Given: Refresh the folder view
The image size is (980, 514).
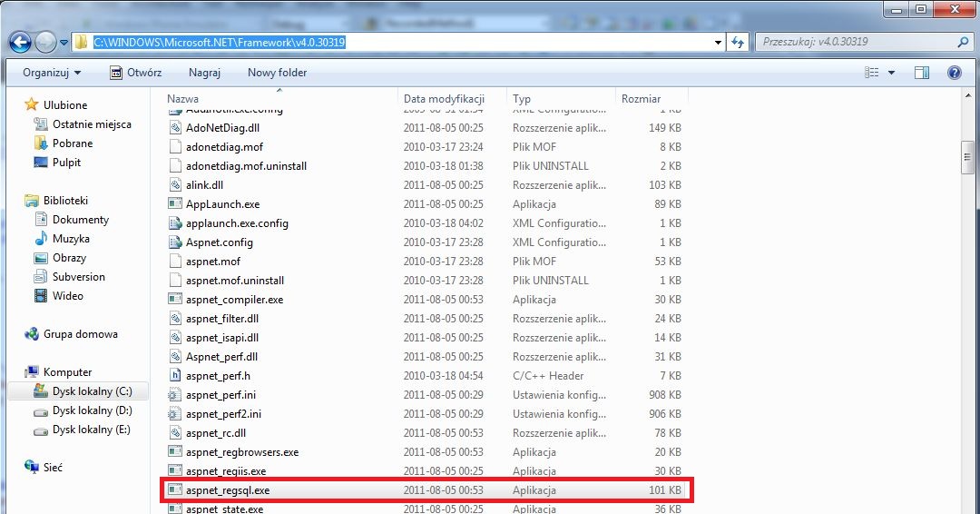Looking at the screenshot, I should click(x=738, y=42).
